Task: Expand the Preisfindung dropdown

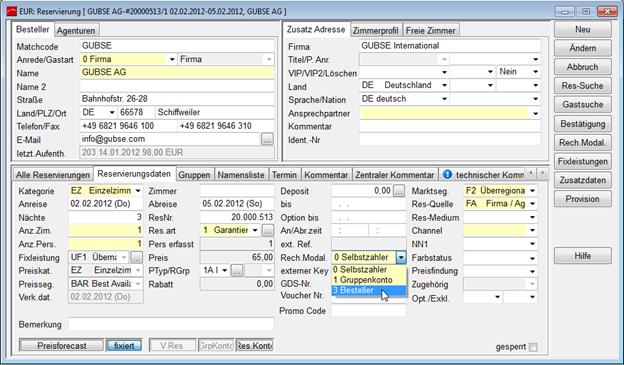Action: click(x=532, y=271)
